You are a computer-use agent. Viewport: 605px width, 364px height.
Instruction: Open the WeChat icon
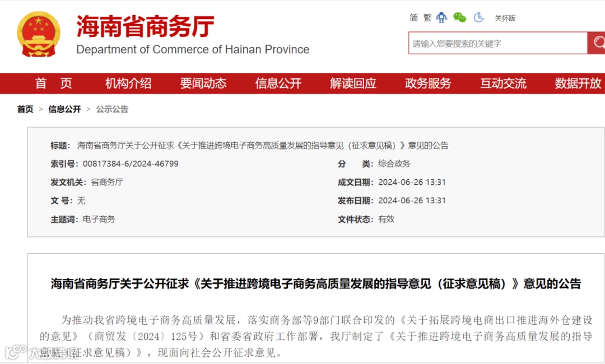459,18
